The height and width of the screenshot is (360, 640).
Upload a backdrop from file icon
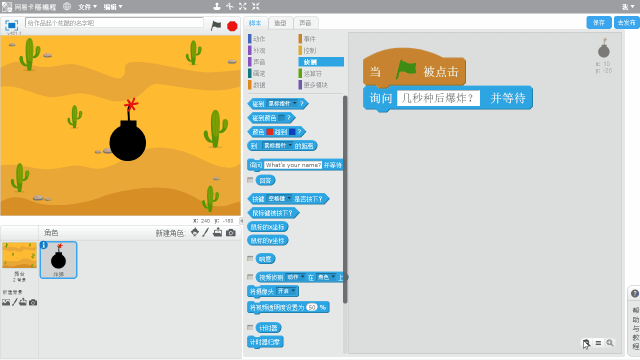pyautogui.click(x=23, y=302)
